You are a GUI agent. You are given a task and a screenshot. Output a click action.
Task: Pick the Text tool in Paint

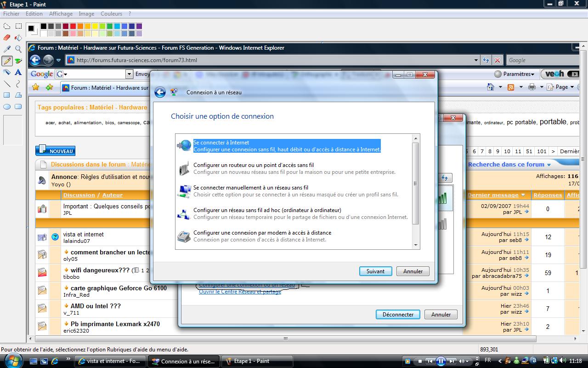click(18, 72)
